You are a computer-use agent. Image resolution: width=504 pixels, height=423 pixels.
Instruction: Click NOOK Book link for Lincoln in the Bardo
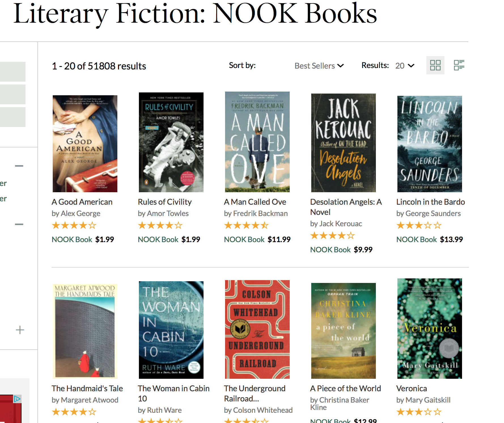click(x=416, y=240)
